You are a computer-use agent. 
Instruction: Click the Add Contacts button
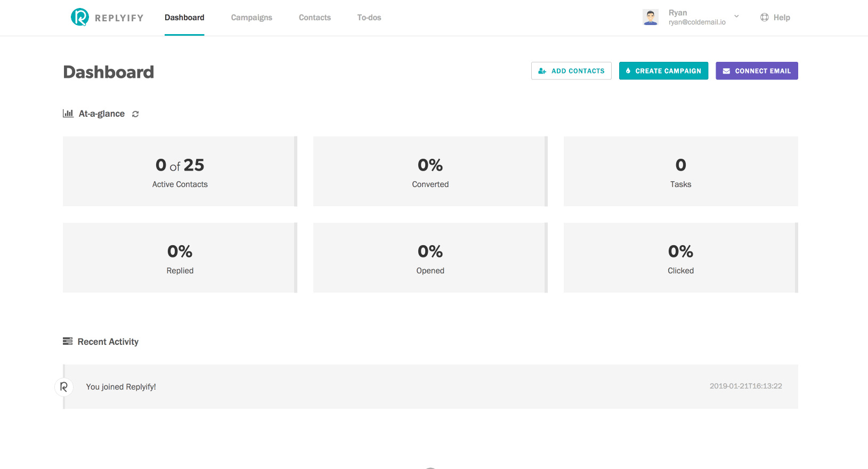pos(571,71)
